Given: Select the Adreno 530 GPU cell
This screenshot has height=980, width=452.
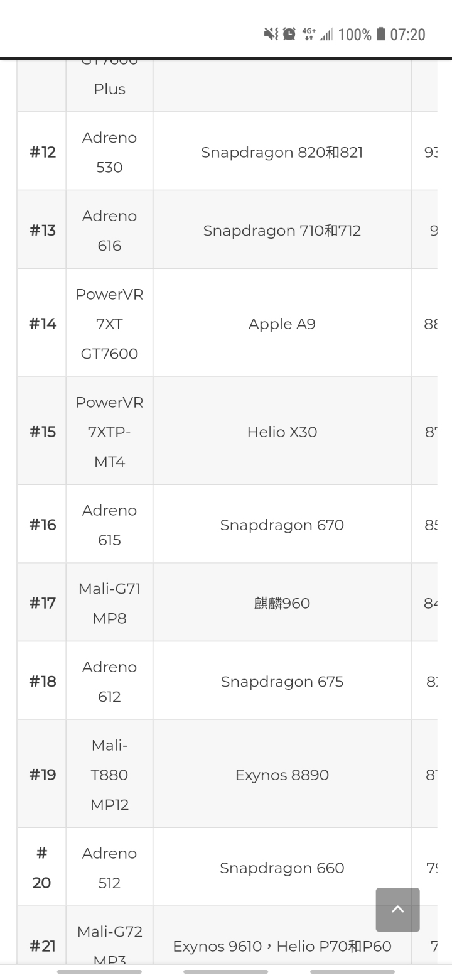Looking at the screenshot, I should point(109,151).
